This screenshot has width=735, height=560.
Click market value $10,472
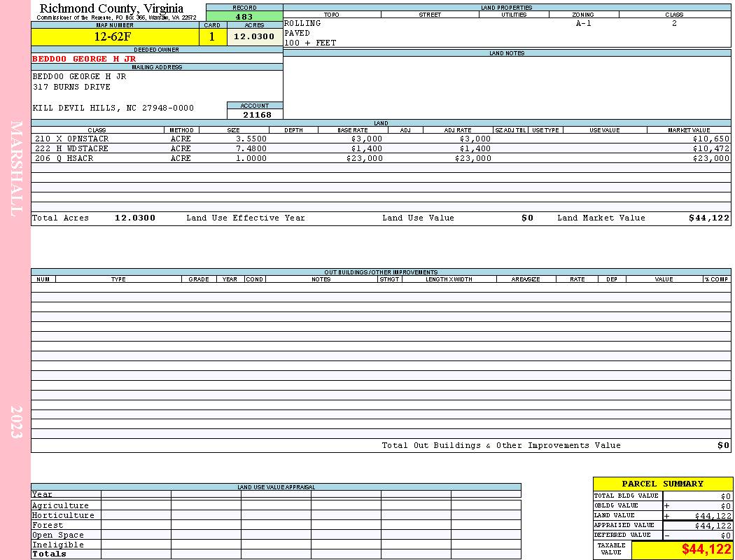pos(711,148)
